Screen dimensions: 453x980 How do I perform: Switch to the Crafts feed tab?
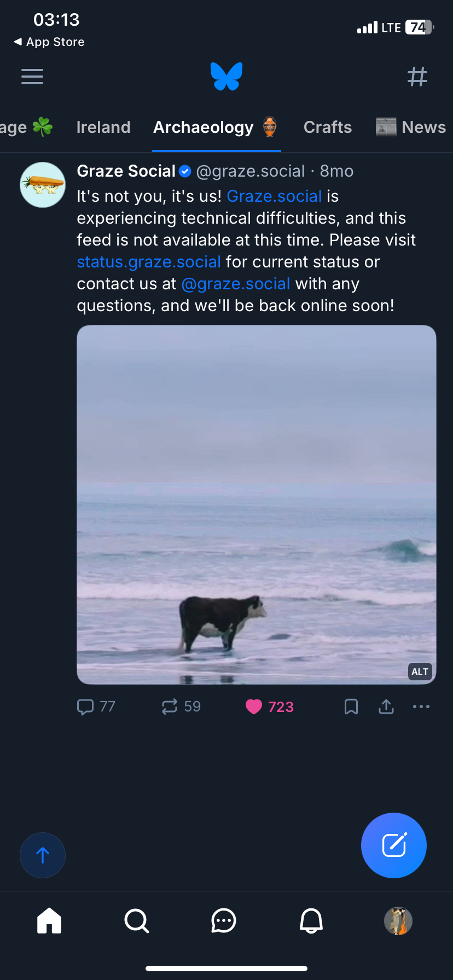click(328, 127)
